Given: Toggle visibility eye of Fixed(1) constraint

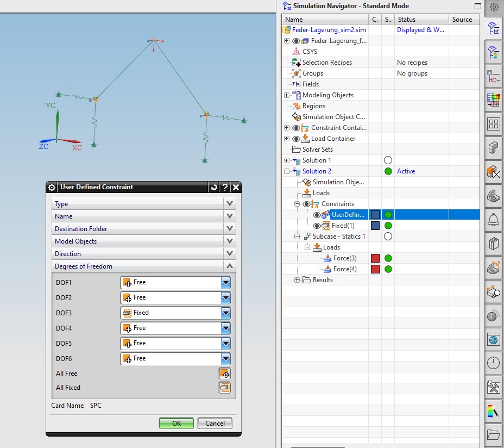Looking at the screenshot, I should coord(317,226).
